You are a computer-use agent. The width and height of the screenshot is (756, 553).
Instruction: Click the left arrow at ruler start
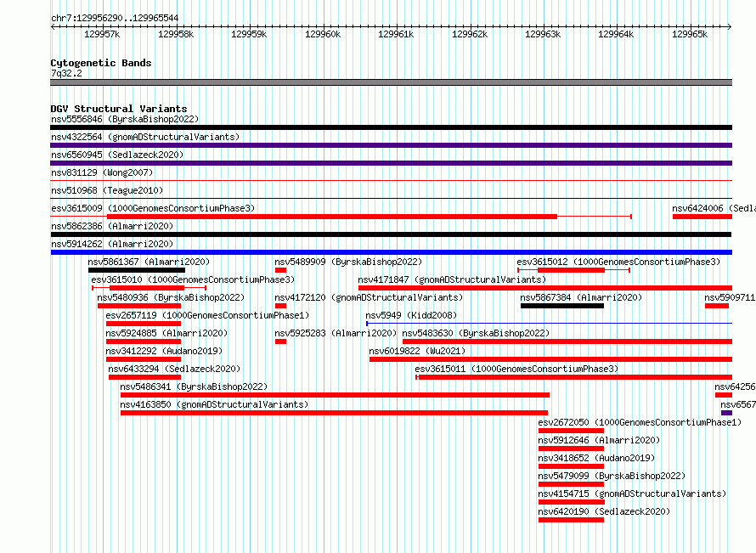(53, 27)
